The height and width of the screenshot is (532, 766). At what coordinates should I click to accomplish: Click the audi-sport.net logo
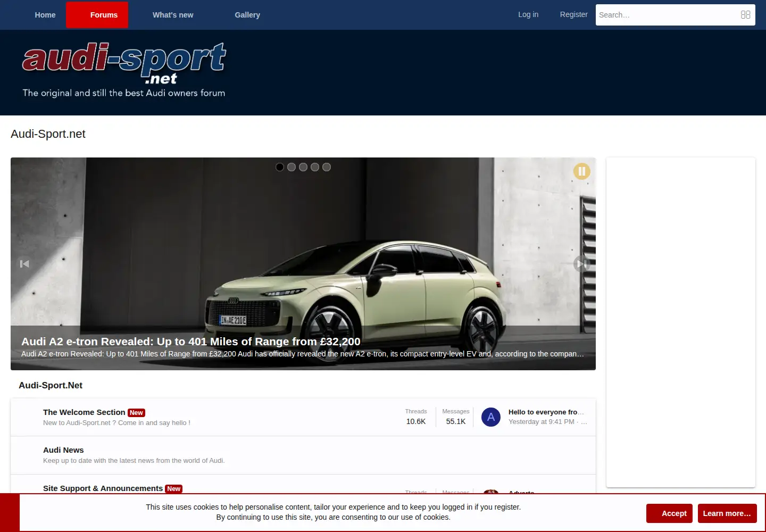coord(124,71)
